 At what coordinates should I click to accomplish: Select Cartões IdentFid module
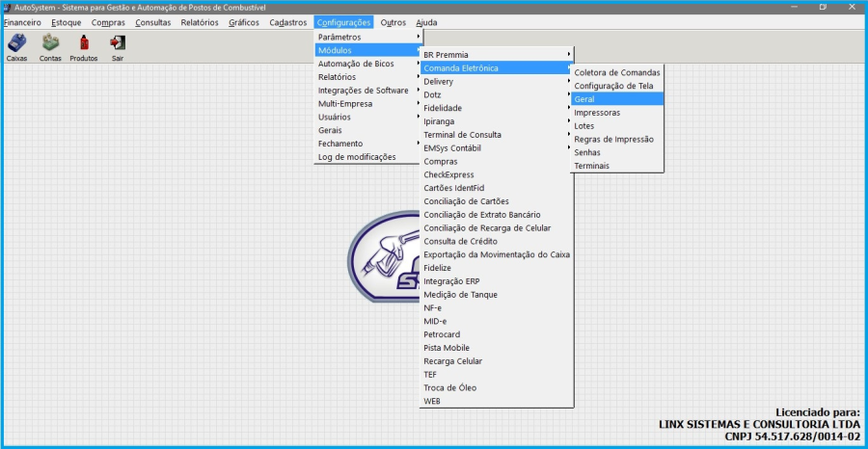point(497,188)
